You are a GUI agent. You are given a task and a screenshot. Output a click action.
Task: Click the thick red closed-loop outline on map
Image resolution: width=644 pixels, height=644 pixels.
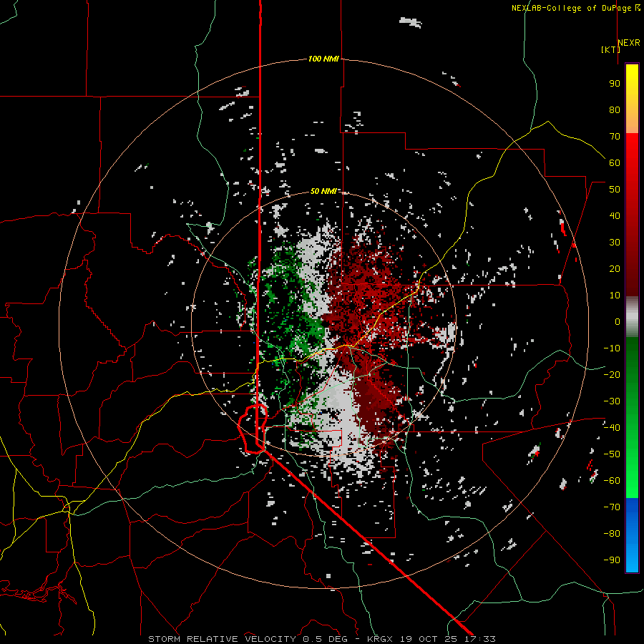(253, 429)
